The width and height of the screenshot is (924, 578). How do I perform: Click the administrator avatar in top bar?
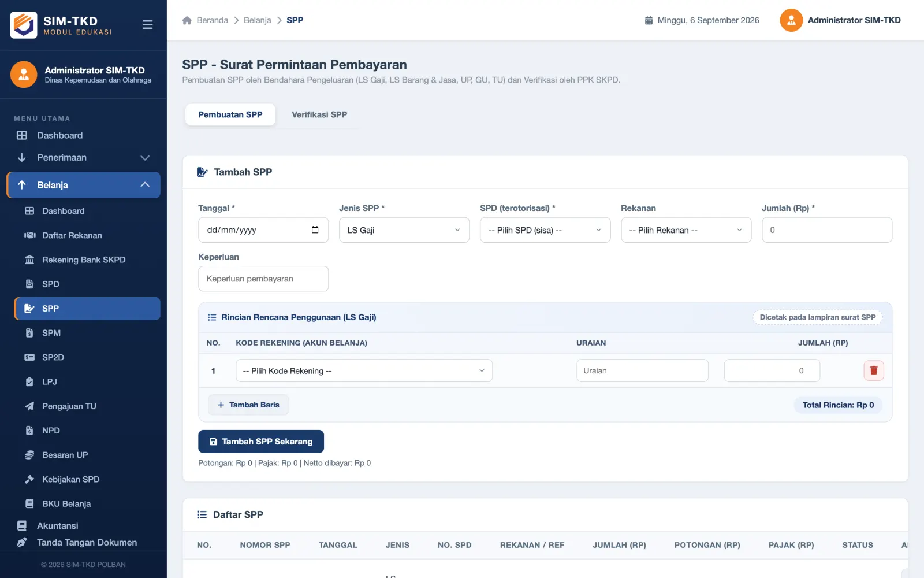point(791,20)
